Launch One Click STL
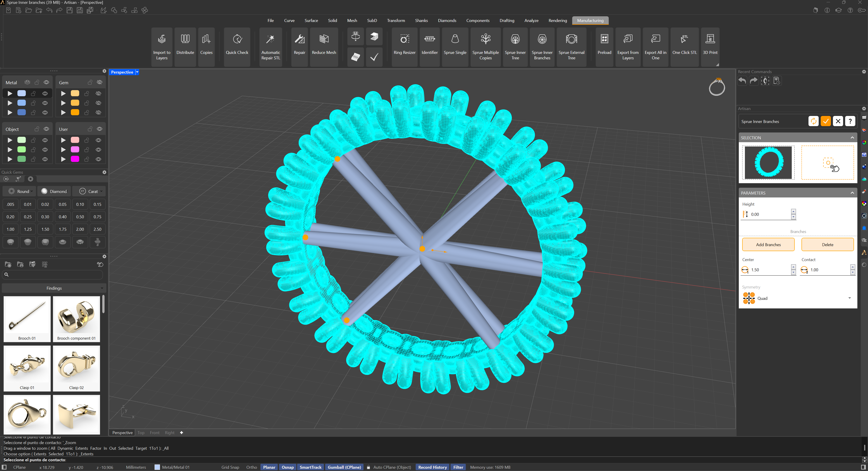Viewport: 868px width, 471px height. [684, 47]
